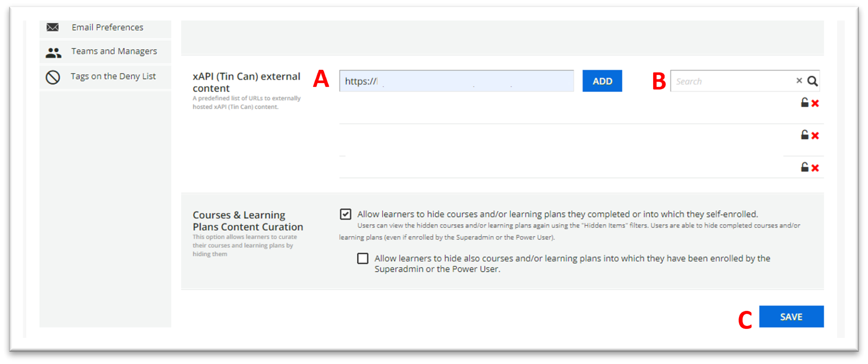
Task: Click the Teams and Managers people icon
Action: [53, 53]
